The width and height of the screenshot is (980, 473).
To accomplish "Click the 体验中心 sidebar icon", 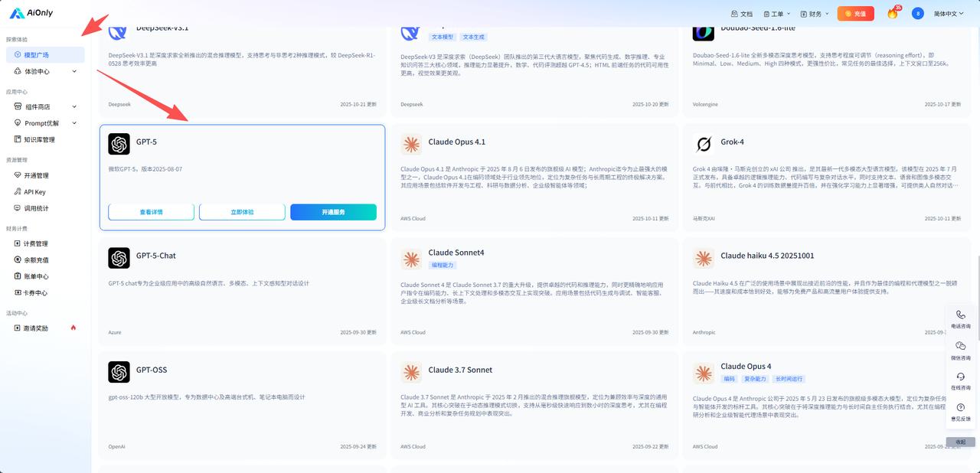I will (18, 71).
